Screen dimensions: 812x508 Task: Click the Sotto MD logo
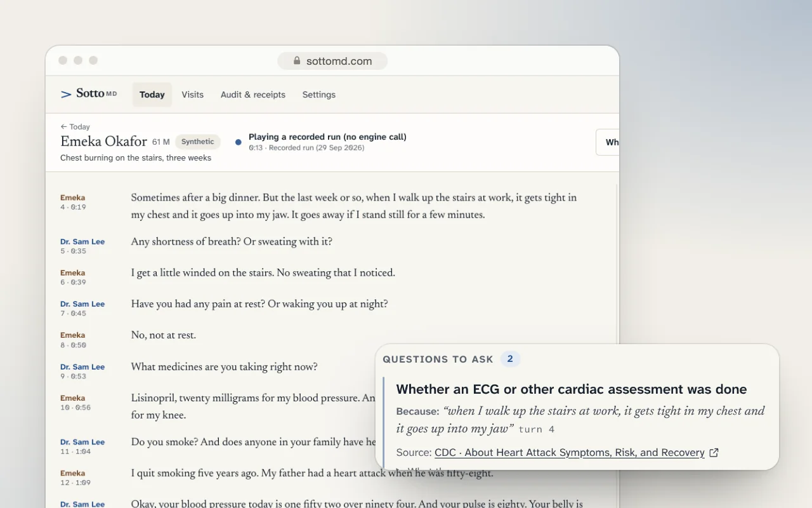tap(89, 94)
